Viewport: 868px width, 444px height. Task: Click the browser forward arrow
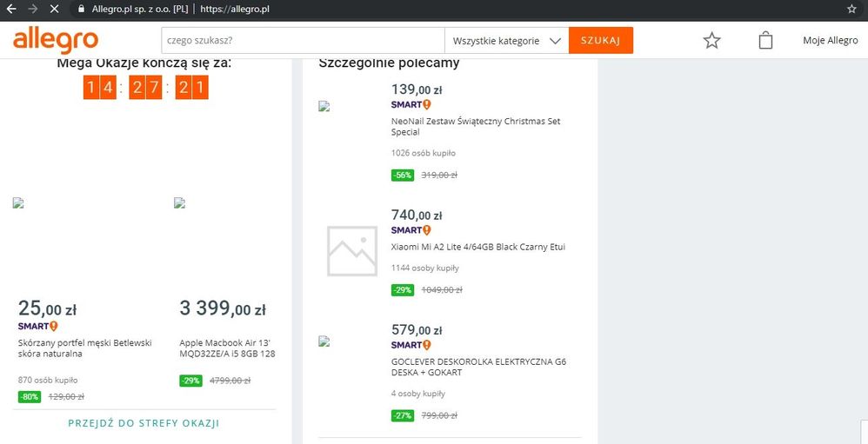pos(33,9)
